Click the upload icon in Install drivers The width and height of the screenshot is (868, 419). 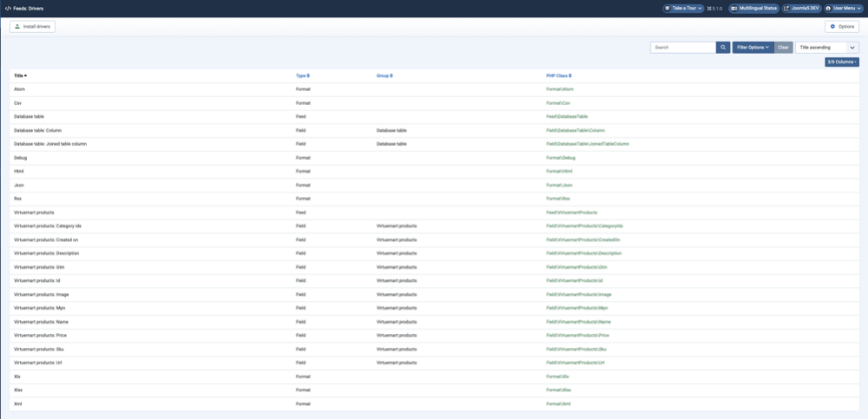tap(17, 27)
